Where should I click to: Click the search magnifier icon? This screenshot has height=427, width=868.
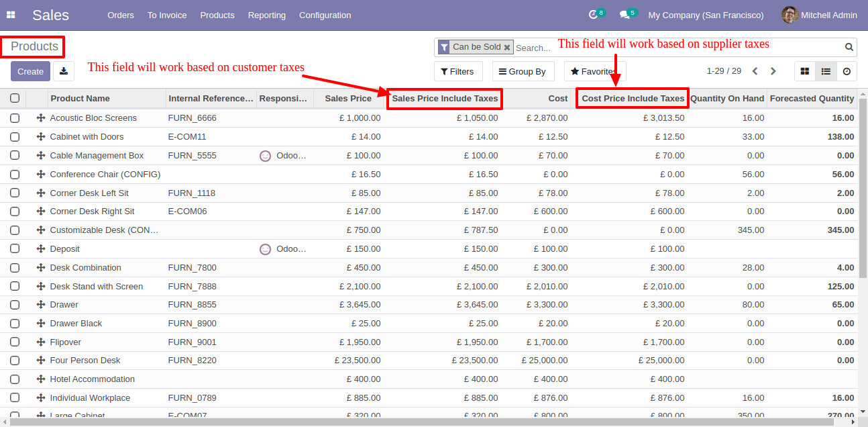tap(849, 47)
